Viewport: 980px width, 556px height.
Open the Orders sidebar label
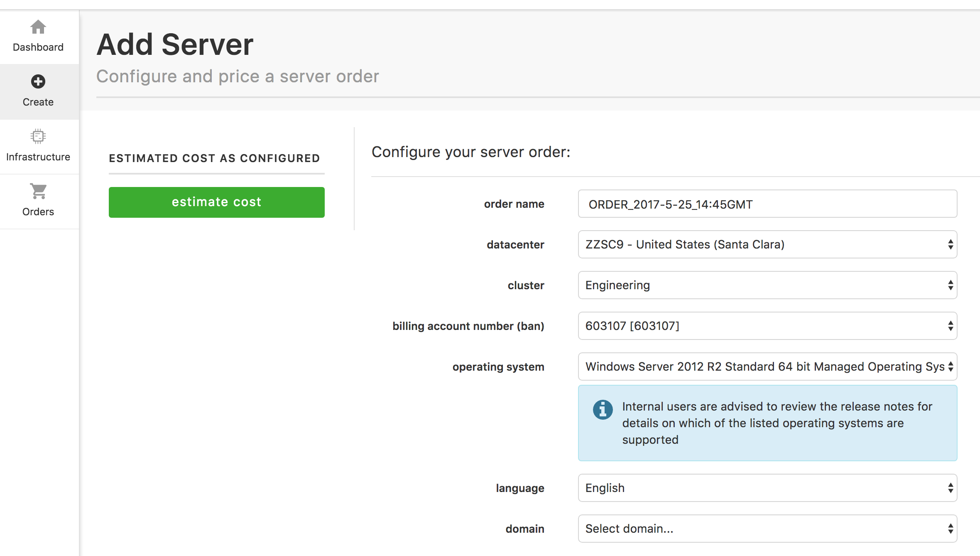point(38,212)
